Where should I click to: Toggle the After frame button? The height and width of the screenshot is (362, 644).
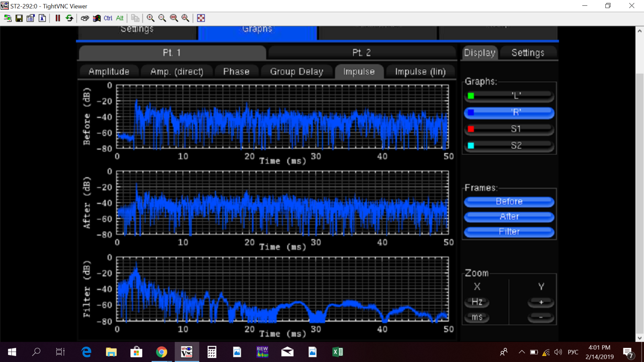(509, 217)
